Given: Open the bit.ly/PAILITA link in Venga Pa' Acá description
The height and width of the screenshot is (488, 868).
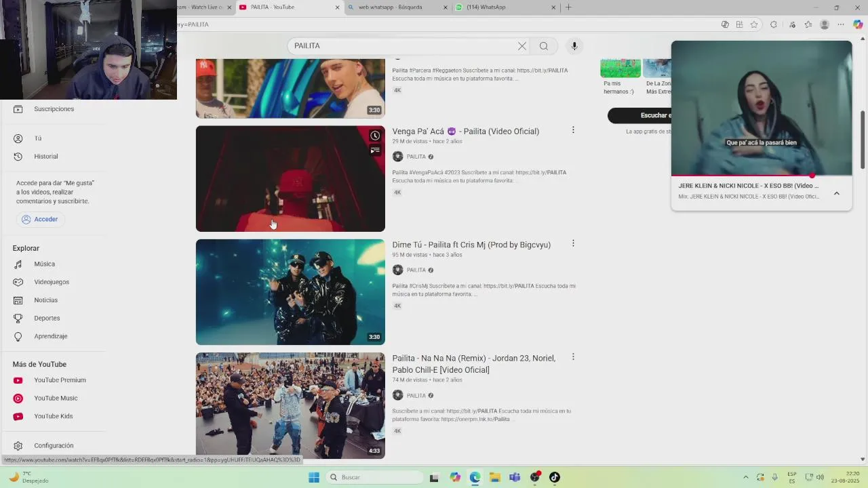Looking at the screenshot, I should [x=540, y=173].
